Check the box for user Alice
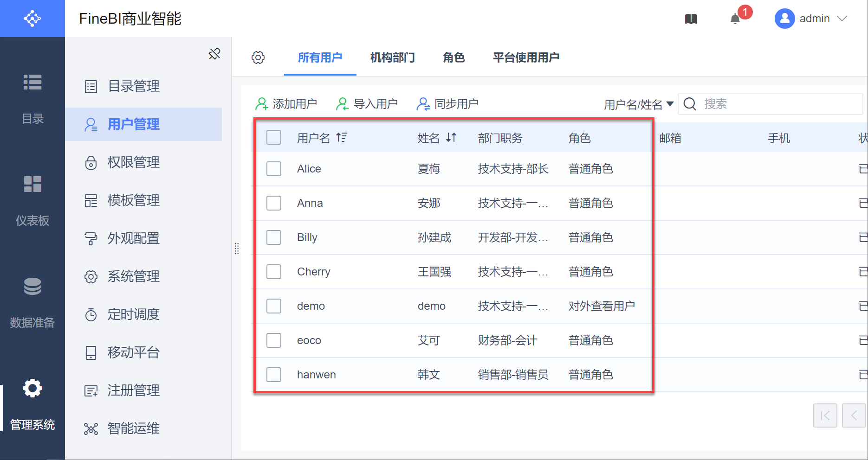This screenshot has width=868, height=460. [x=274, y=169]
